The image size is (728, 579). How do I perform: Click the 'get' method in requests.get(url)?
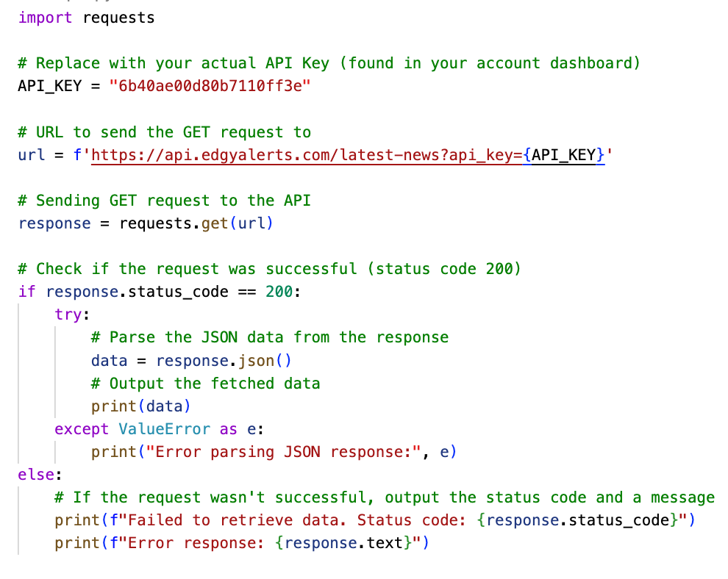215,223
